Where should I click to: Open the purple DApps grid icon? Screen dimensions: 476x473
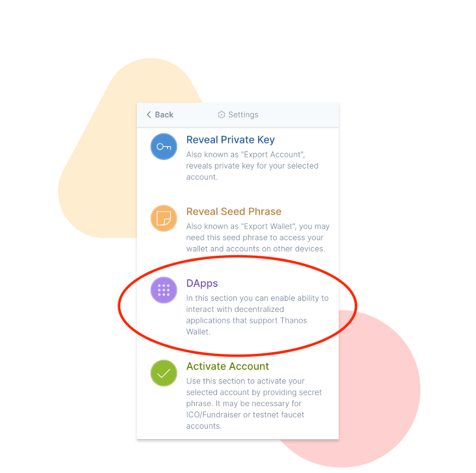coord(164,290)
